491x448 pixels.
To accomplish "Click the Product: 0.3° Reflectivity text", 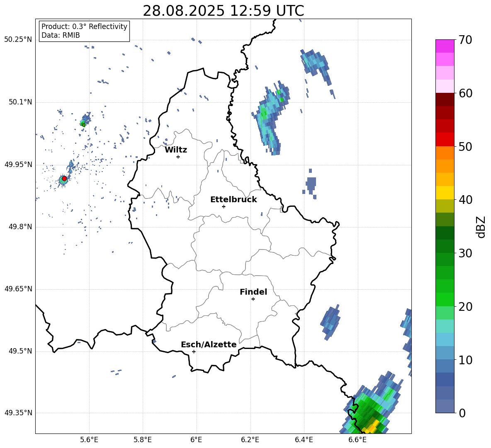I will (84, 27).
